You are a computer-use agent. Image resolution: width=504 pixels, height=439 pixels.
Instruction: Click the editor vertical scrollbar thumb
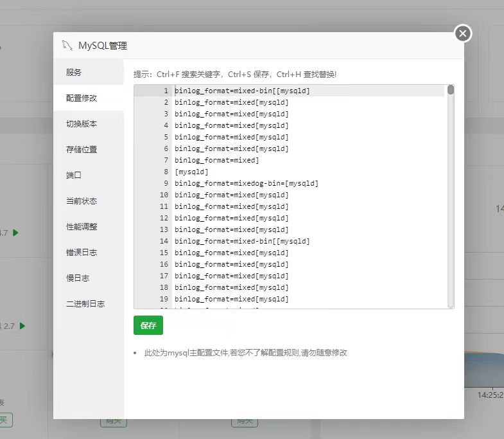coord(451,90)
